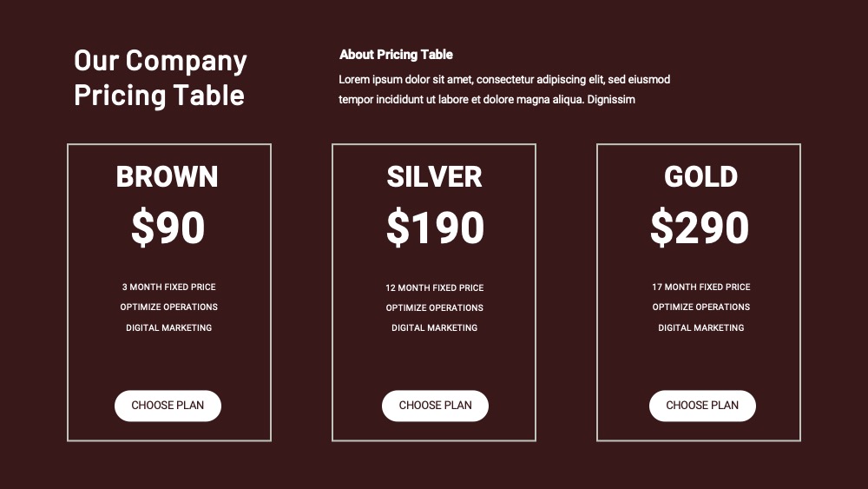This screenshot has width=868, height=489.
Task: Click the $190 price text
Action: point(435,227)
